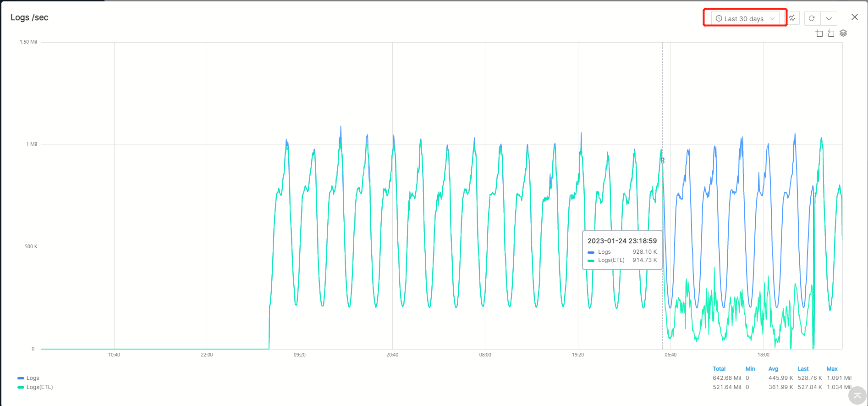868x406 pixels.
Task: Expand the refresh interval dropdown arrow
Action: coord(829,18)
